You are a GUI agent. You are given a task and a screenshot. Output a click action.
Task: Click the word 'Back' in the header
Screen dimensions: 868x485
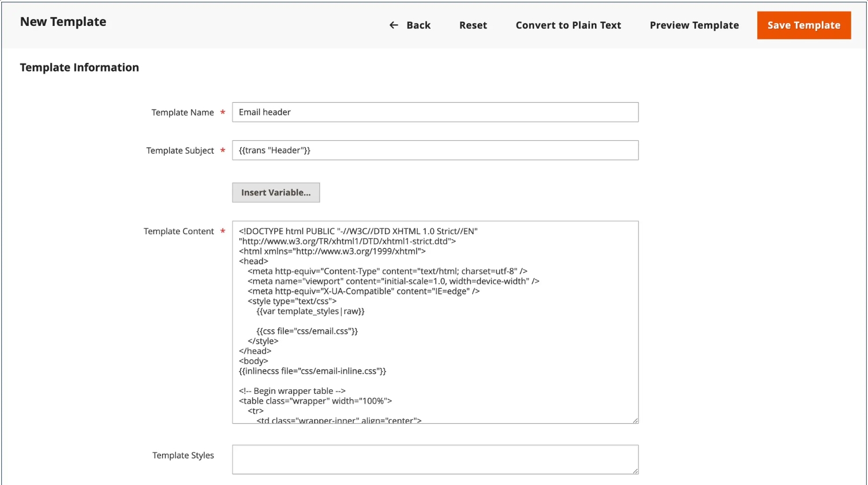click(418, 25)
